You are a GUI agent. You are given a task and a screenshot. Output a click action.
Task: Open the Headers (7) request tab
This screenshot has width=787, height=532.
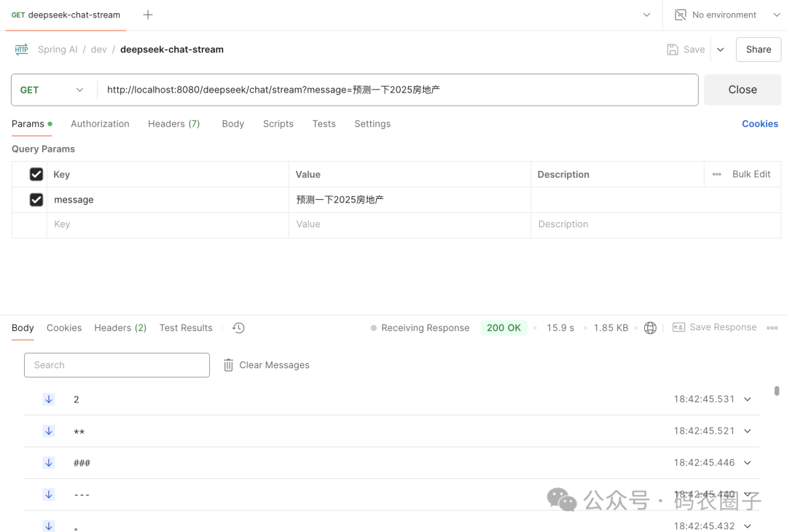(x=173, y=123)
